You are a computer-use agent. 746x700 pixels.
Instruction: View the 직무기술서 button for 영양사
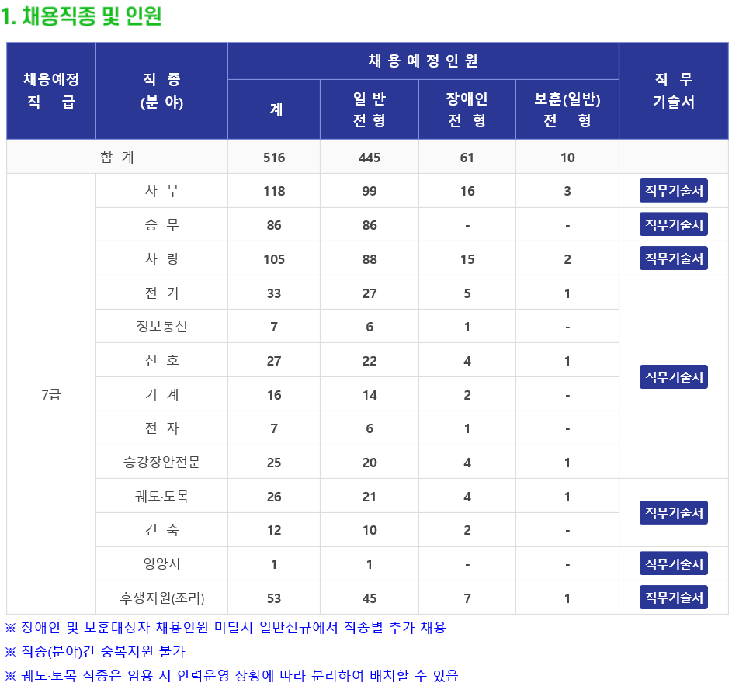[673, 563]
